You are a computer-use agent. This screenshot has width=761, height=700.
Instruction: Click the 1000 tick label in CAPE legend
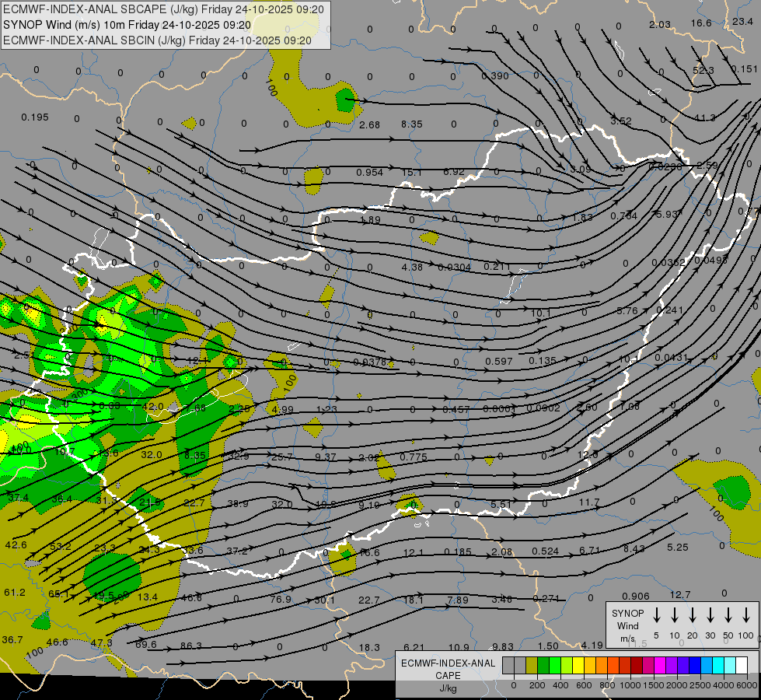point(630,685)
